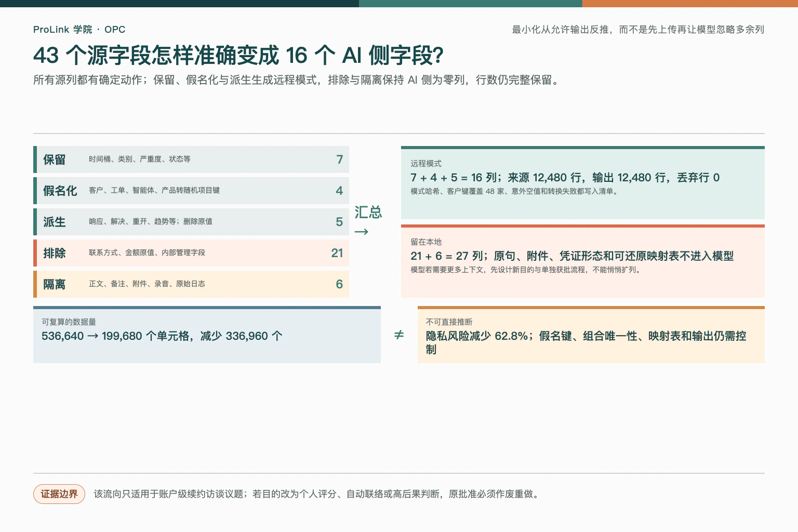Click the arrow under 汇总
This screenshot has width=798, height=532.
pyautogui.click(x=362, y=231)
